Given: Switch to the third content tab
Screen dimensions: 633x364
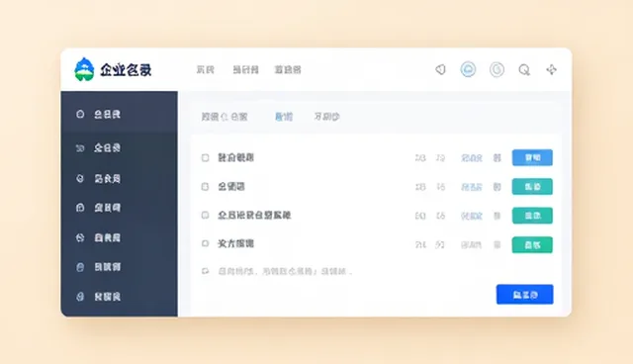Looking at the screenshot, I should pyautogui.click(x=326, y=117).
